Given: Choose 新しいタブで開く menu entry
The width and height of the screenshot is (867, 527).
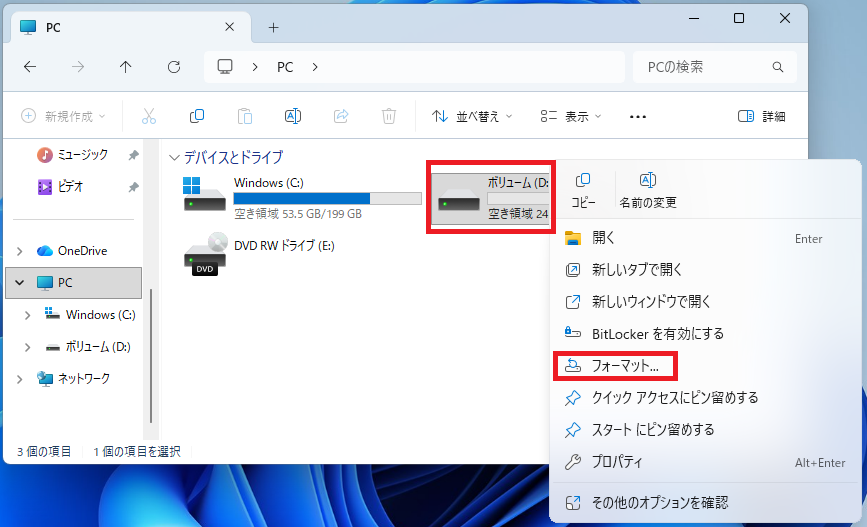Looking at the screenshot, I should pyautogui.click(x=705, y=270).
